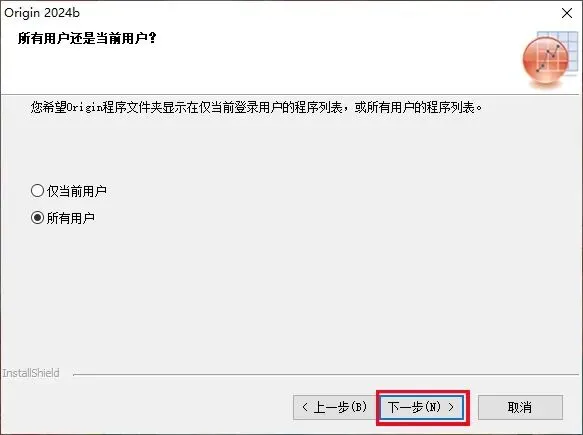Click the 仅当前用户 option label text
Image resolution: width=583 pixels, height=435 pixels.
(77, 191)
